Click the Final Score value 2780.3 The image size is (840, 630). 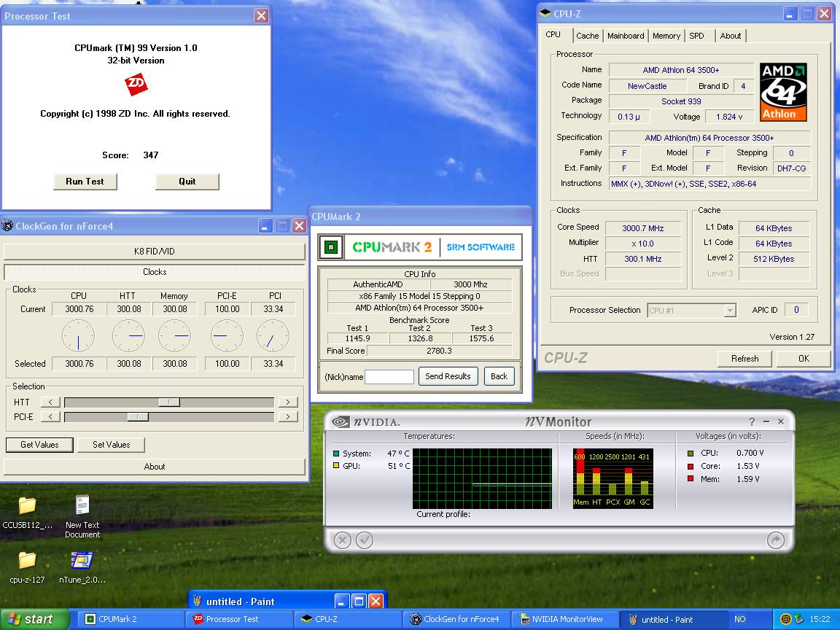[x=439, y=351]
